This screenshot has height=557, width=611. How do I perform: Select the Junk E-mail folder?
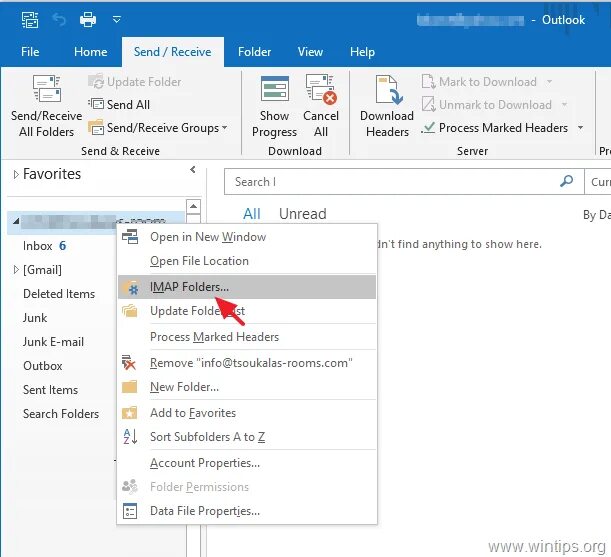point(53,342)
